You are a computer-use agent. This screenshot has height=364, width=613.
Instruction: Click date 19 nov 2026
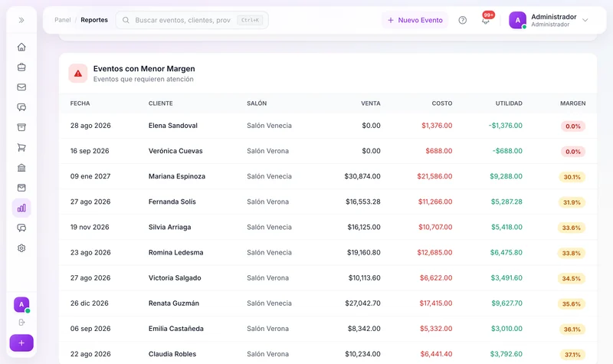(90, 227)
